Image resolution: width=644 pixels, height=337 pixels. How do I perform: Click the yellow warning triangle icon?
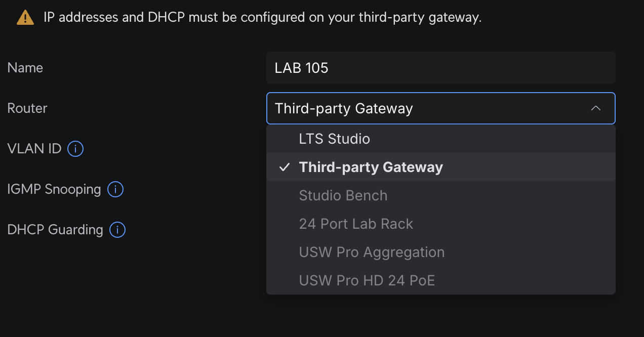point(25,18)
